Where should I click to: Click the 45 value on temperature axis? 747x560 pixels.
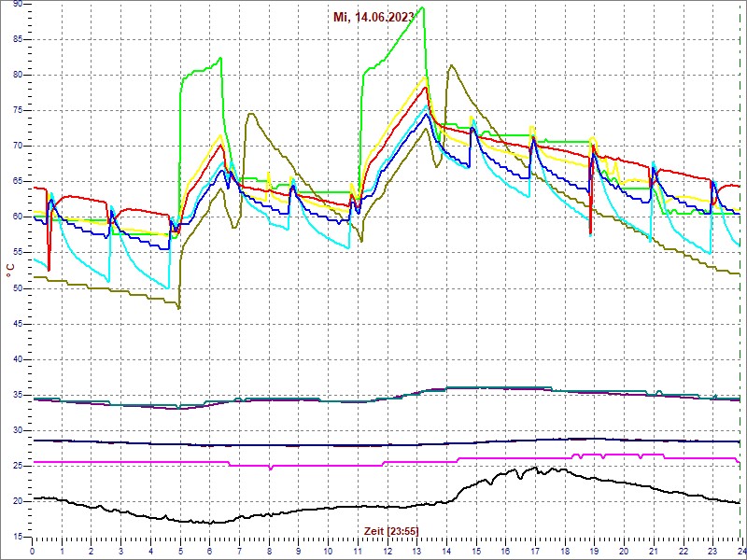tap(18, 324)
